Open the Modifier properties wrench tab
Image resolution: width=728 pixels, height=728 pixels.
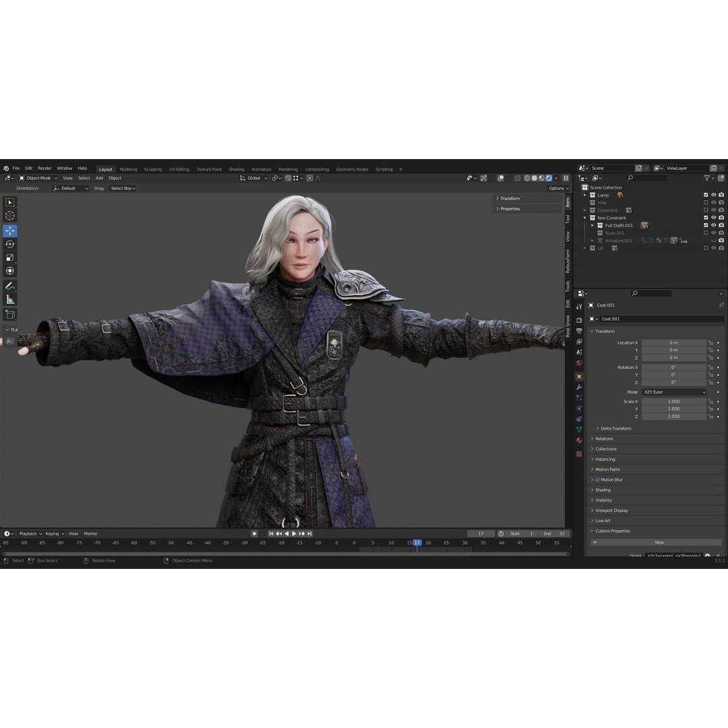point(579,387)
